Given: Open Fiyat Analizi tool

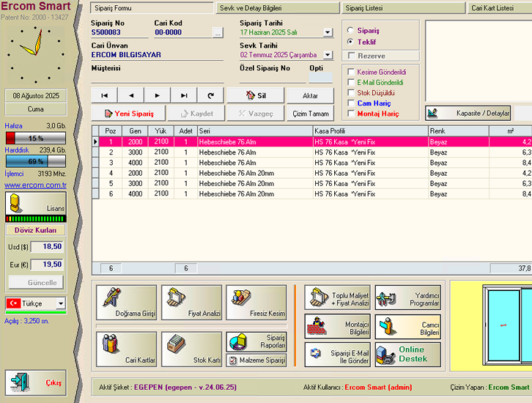Looking at the screenshot, I should 191,302.
